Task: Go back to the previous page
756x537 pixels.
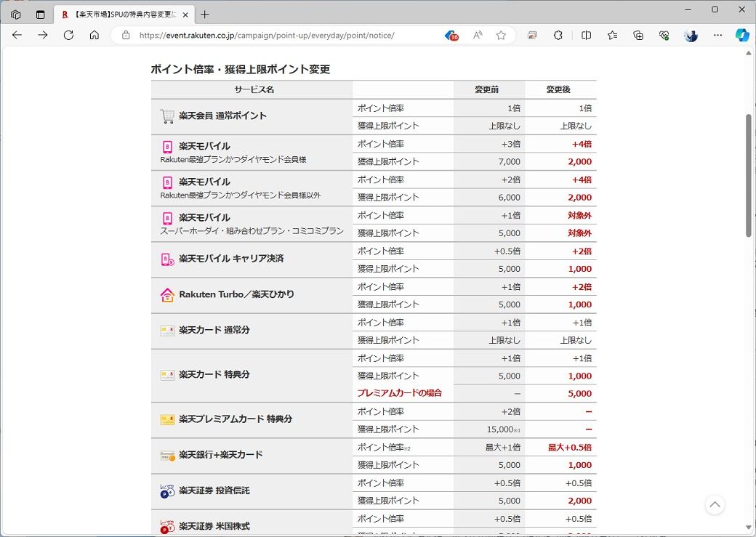Action: click(17, 34)
